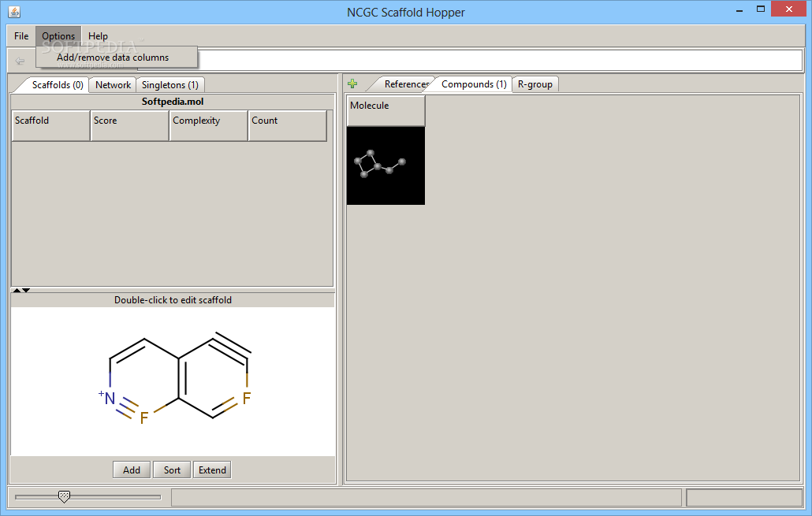This screenshot has width=812, height=516.
Task: Expand split pane using down arrow
Action: coord(26,291)
